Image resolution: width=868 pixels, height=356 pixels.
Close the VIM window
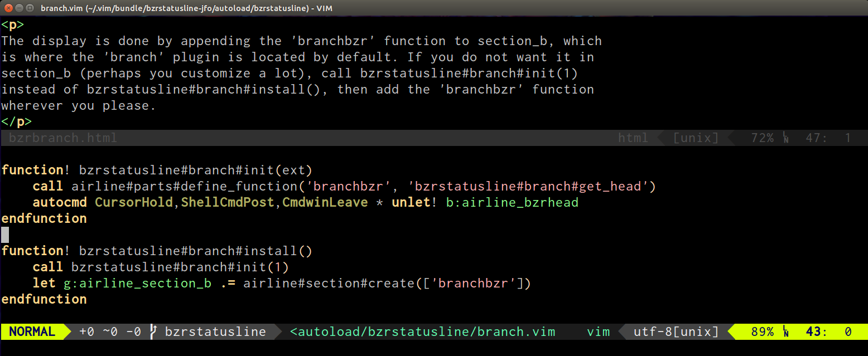(8, 8)
